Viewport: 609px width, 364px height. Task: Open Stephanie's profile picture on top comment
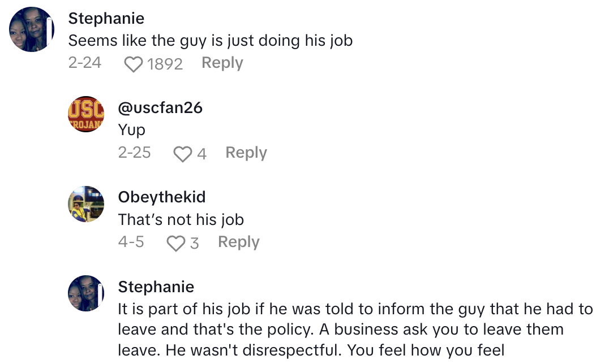pyautogui.click(x=32, y=29)
